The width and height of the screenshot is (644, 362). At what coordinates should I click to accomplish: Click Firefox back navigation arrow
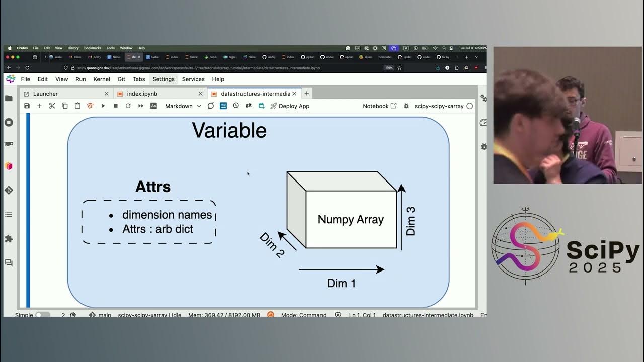pyautogui.click(x=9, y=68)
